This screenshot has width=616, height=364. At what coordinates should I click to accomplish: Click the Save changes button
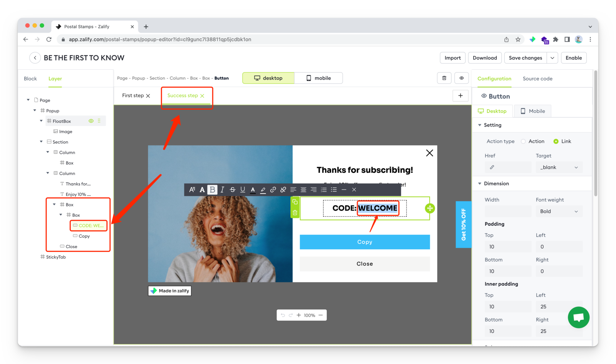click(x=525, y=58)
